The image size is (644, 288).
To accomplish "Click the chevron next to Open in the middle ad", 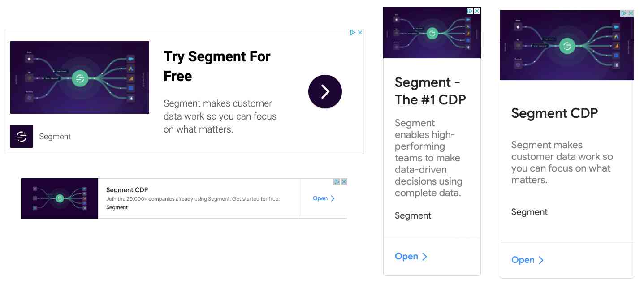I will 425,256.
